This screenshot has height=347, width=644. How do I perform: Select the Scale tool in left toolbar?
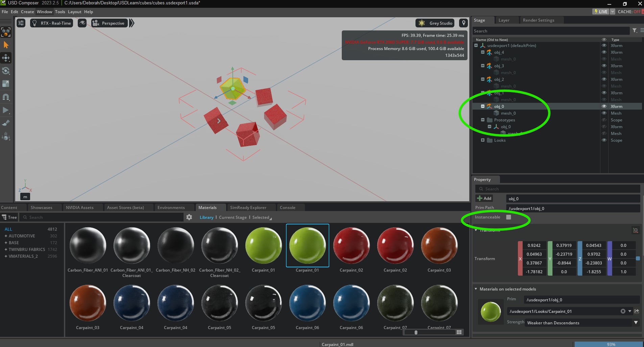pos(6,84)
